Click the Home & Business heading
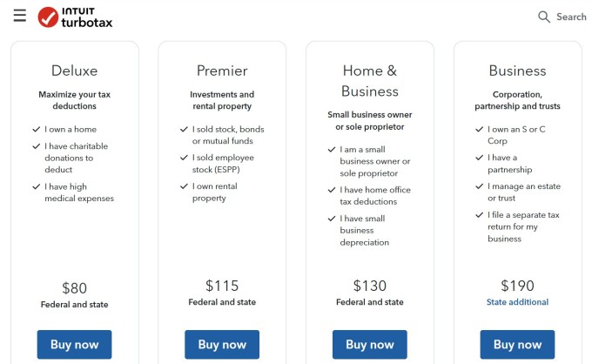This screenshot has height=364, width=592. 369,81
